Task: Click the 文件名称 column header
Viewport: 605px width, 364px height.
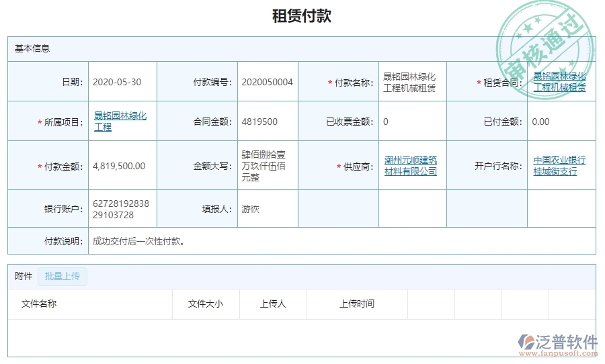Action: 39,304
